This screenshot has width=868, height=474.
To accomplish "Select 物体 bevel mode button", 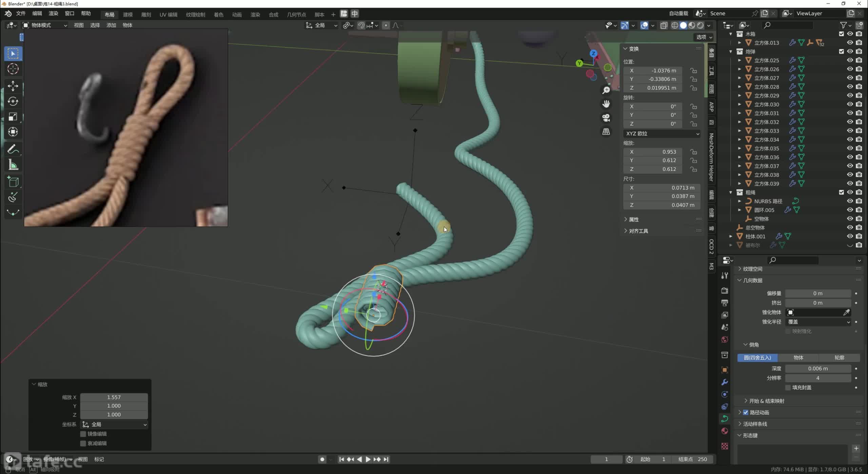I will coord(798,358).
